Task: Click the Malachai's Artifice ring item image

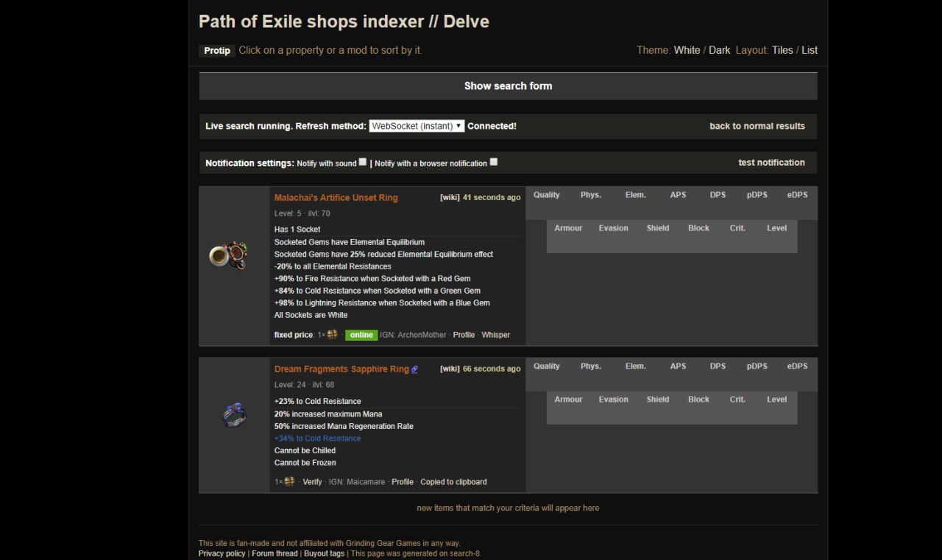Action: point(228,255)
